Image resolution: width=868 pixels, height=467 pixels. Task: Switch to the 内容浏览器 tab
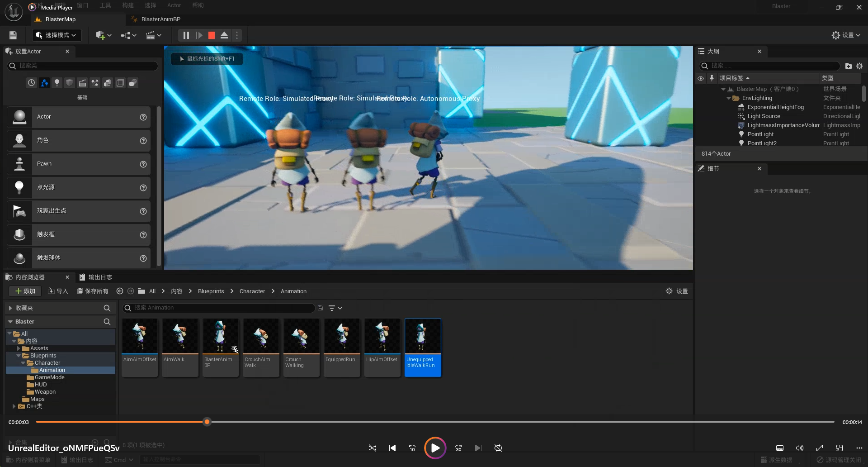tap(30, 277)
